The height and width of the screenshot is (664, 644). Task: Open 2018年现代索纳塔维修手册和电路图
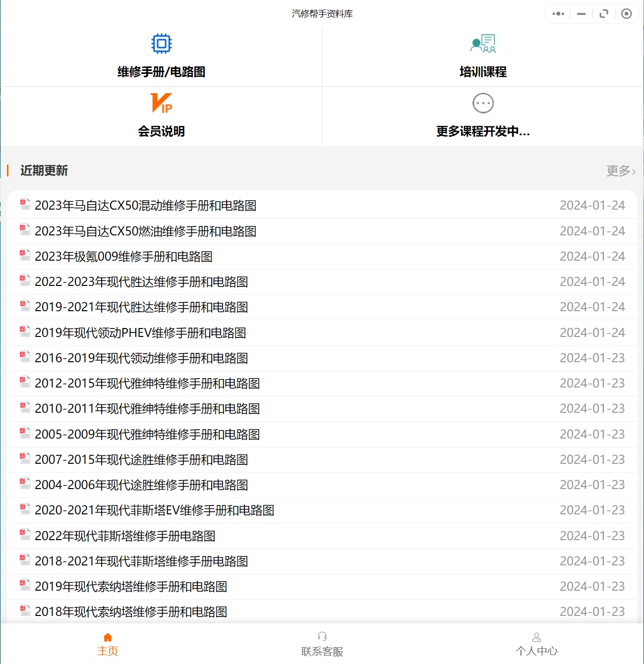point(131,612)
